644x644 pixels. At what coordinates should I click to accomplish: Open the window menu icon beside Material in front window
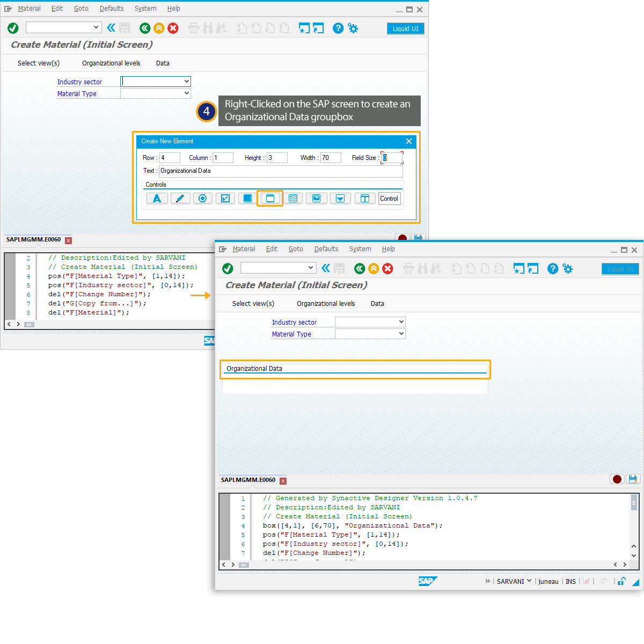point(223,249)
